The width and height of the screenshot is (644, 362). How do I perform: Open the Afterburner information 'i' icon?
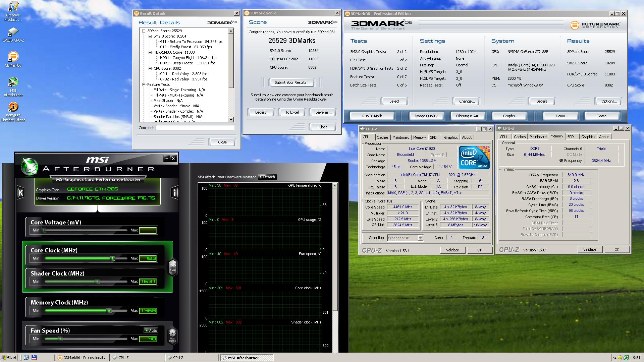(174, 192)
